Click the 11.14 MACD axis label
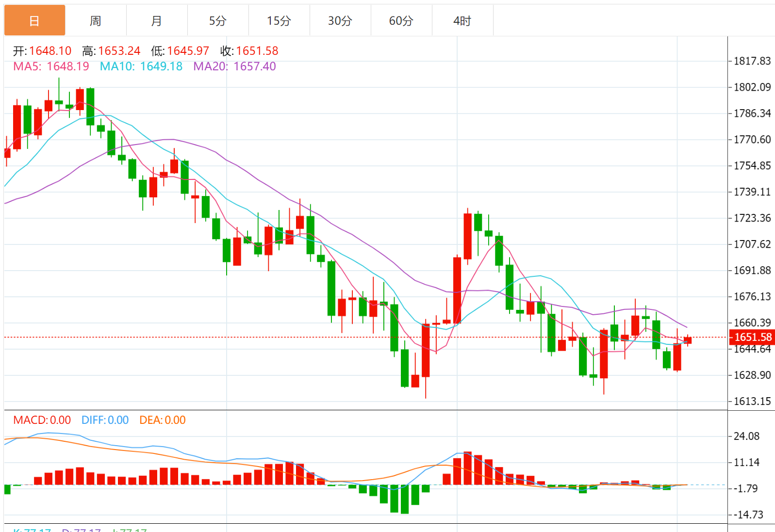This screenshot has height=532, width=775. [x=746, y=463]
